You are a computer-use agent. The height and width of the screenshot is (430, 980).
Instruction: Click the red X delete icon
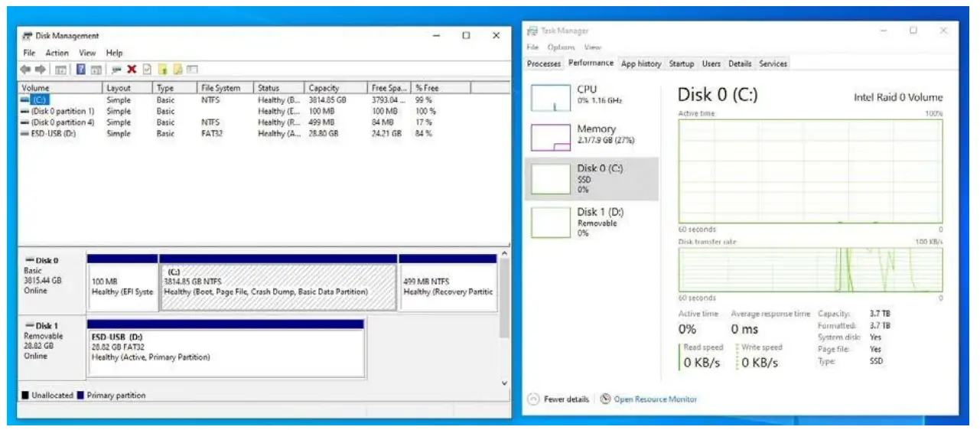pos(132,70)
